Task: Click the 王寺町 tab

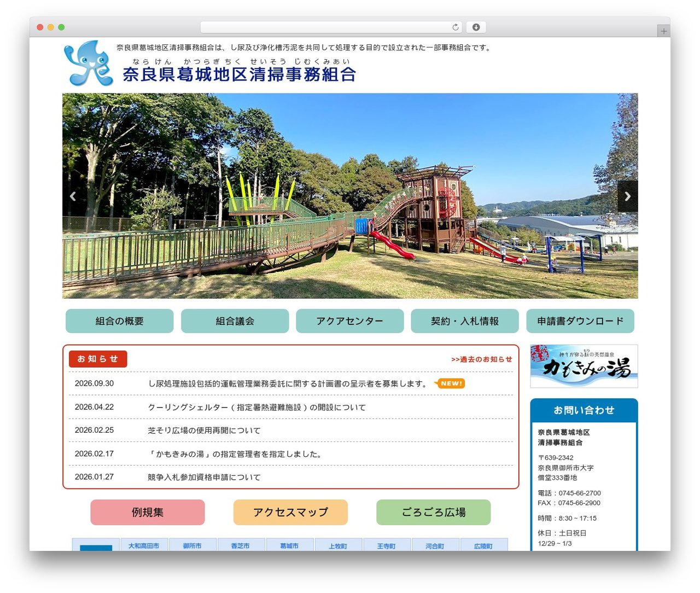Action: click(x=386, y=545)
